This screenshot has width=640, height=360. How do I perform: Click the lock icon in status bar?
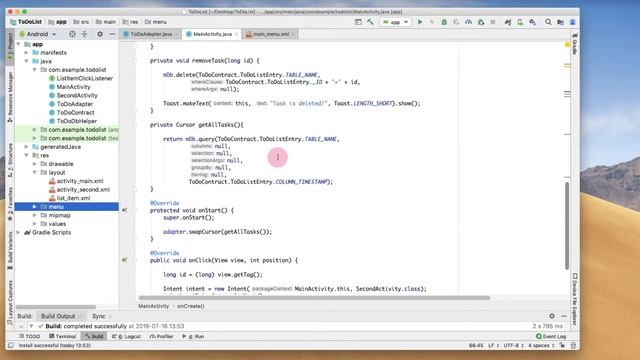click(562, 345)
